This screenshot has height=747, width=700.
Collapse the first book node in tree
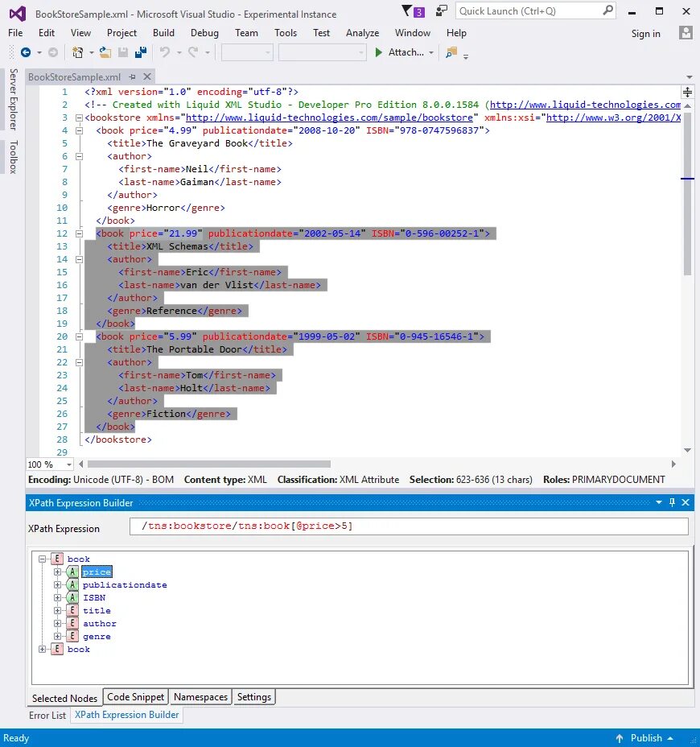point(43,559)
